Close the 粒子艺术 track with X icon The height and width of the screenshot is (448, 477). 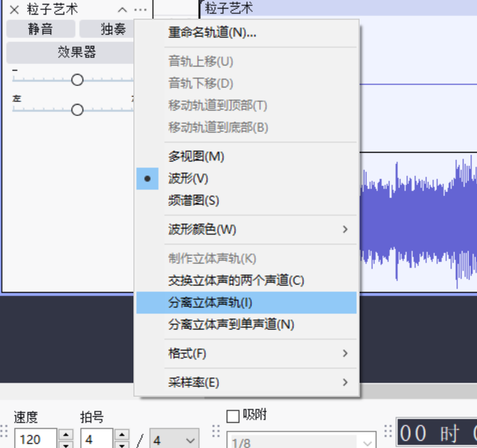pos(14,10)
